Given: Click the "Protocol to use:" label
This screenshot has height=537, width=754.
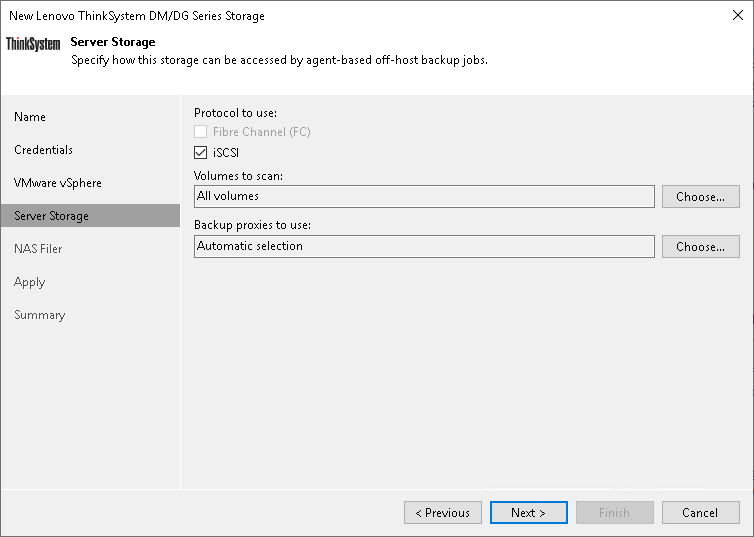Looking at the screenshot, I should pos(236,113).
